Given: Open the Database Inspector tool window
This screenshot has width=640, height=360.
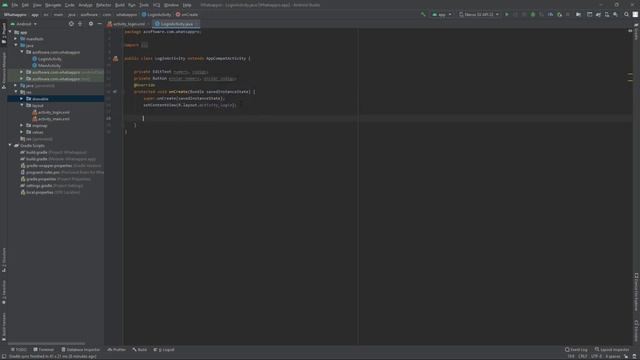Looking at the screenshot, I should click(x=80, y=349).
